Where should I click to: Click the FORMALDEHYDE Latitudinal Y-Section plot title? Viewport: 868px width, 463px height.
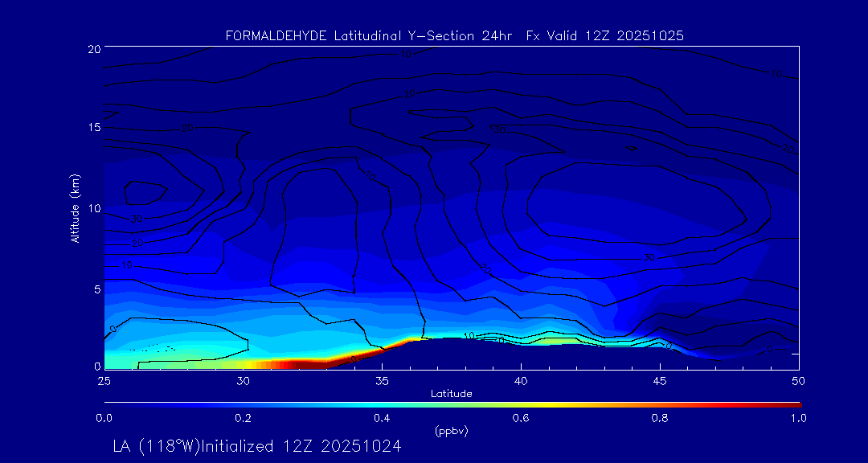point(454,36)
